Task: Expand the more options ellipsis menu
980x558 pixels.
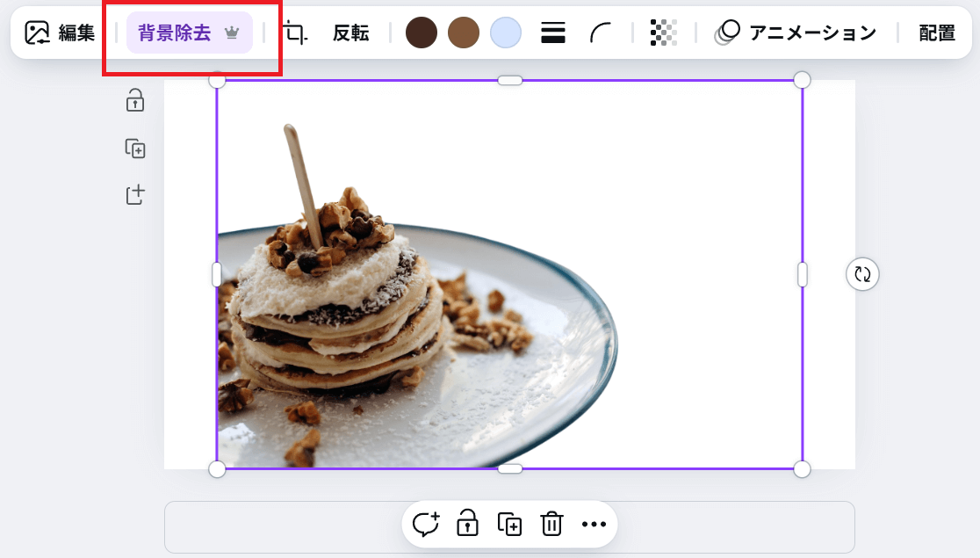Action: point(594,525)
